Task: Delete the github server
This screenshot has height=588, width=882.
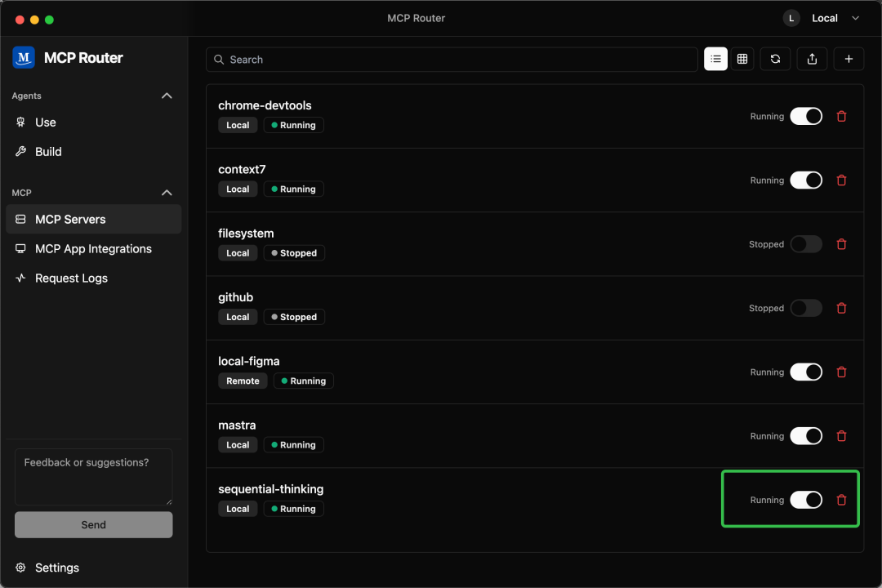Action: click(x=842, y=309)
